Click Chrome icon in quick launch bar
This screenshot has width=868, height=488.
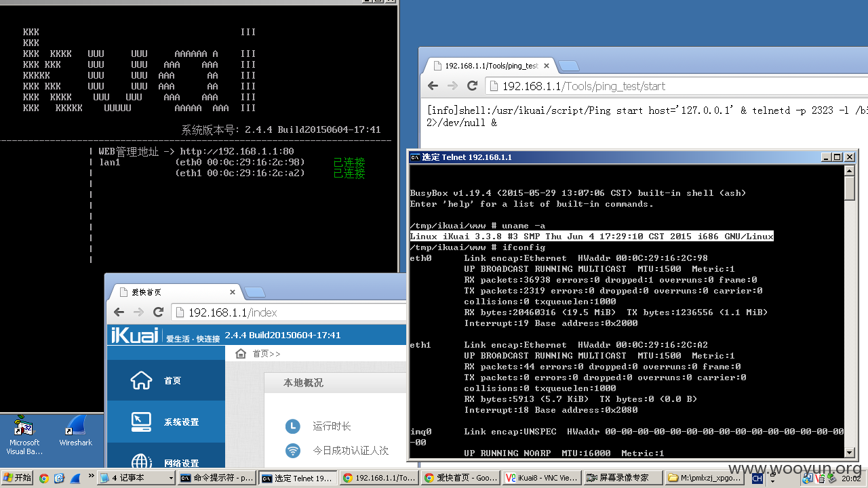[x=43, y=478]
